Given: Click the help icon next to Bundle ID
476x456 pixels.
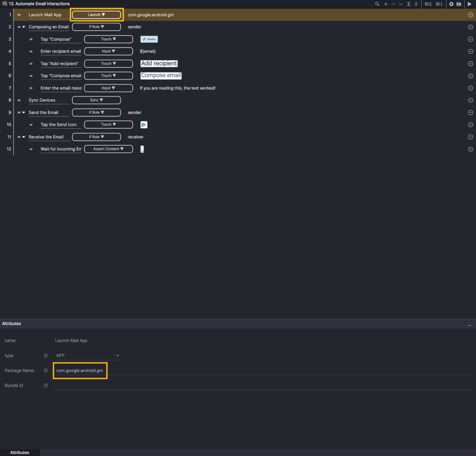Looking at the screenshot, I should tap(46, 386).
